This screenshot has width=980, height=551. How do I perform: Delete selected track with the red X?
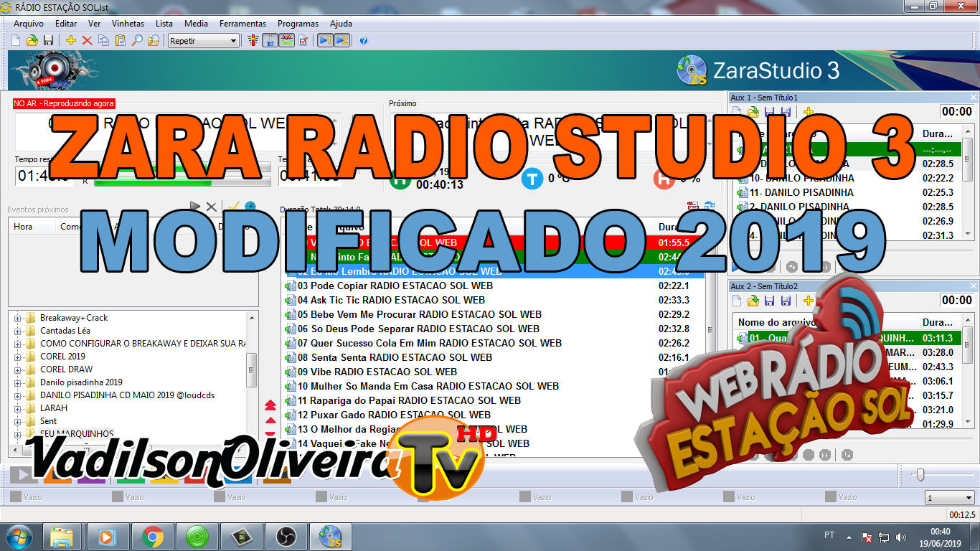tap(87, 40)
